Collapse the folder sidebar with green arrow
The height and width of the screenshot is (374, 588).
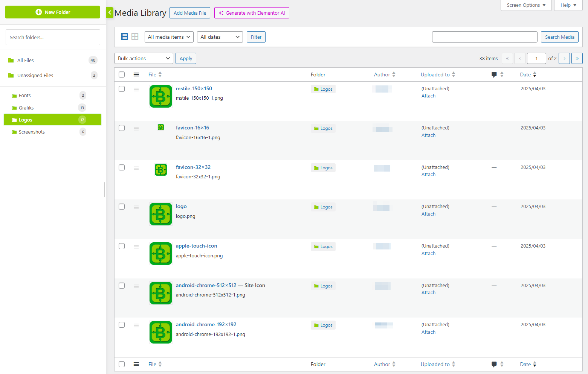click(x=110, y=13)
